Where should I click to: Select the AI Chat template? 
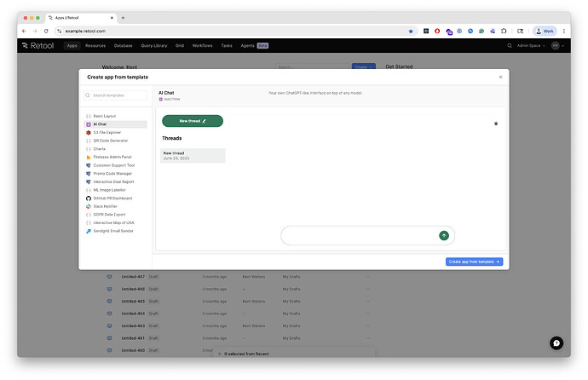116,124
